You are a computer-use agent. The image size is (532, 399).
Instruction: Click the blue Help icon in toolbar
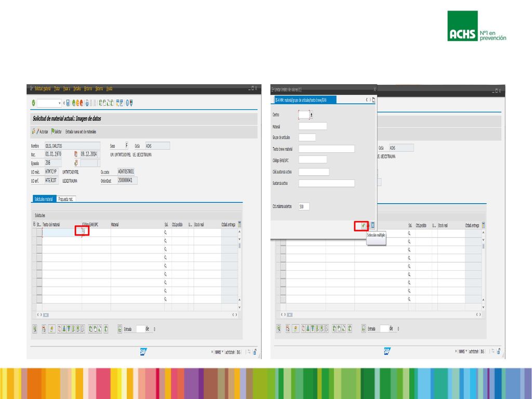pos(127,103)
